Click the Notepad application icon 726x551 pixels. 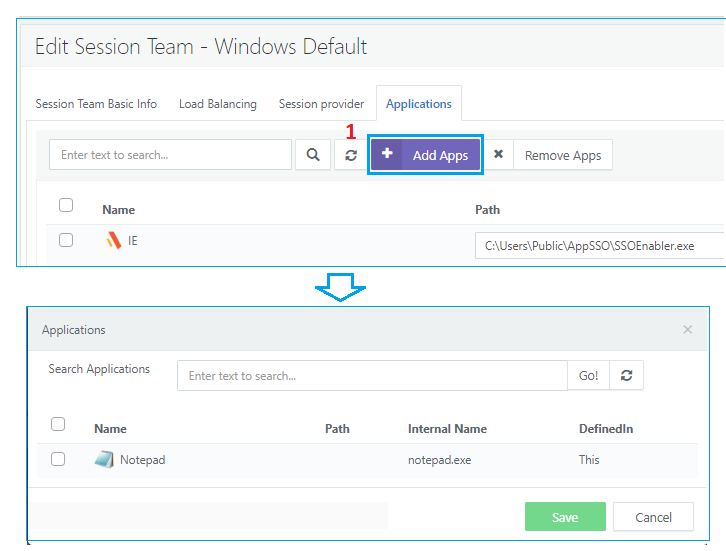pos(104,459)
